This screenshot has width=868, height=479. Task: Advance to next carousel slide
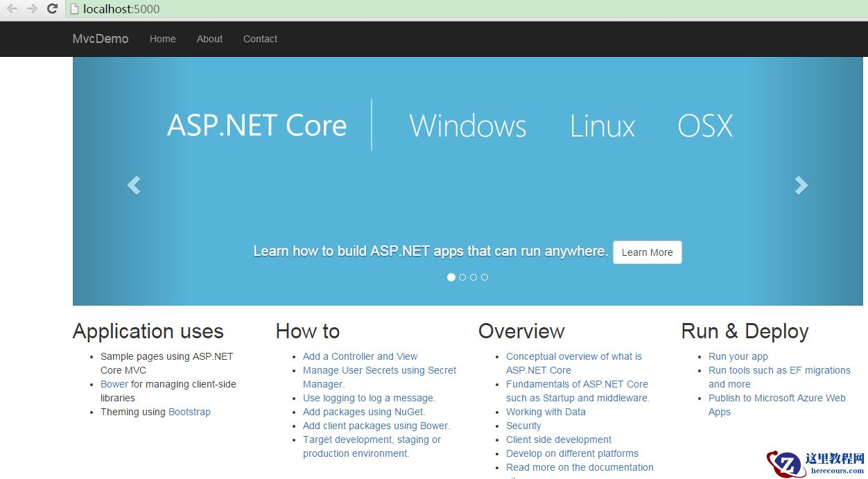(801, 185)
